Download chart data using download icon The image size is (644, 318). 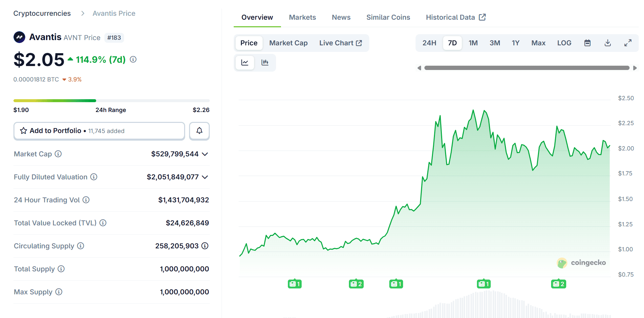[x=608, y=43]
